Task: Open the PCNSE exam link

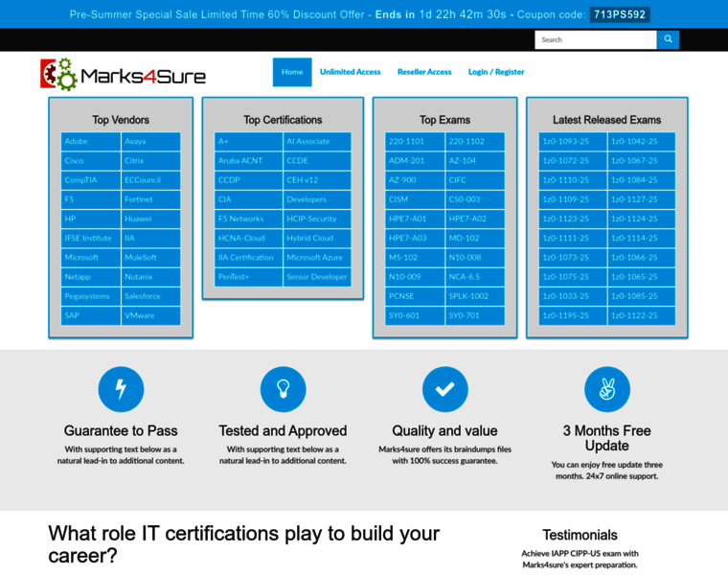Action: [x=415, y=296]
